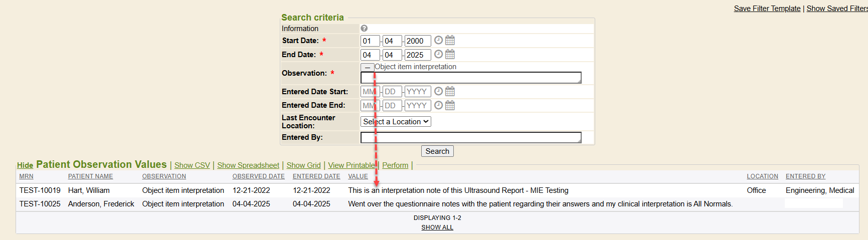This screenshot has height=240, width=868.
Task: Open the Show CSV view
Action: [x=192, y=165]
